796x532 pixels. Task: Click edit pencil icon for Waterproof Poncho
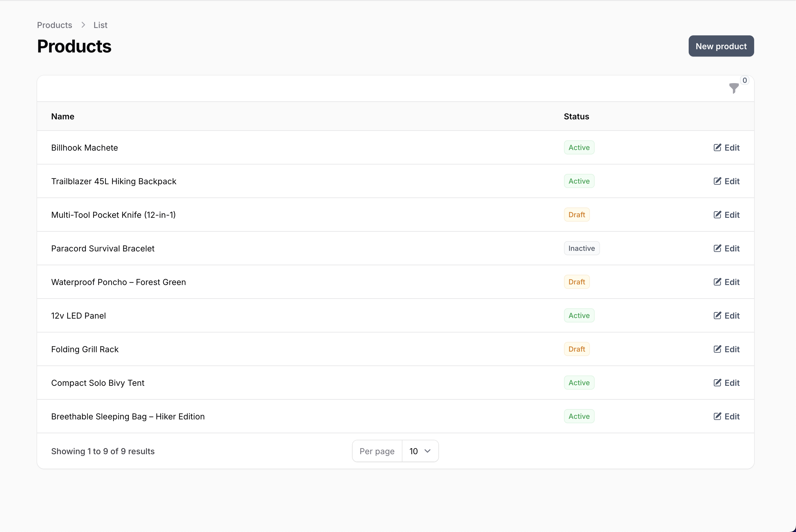pyautogui.click(x=717, y=282)
